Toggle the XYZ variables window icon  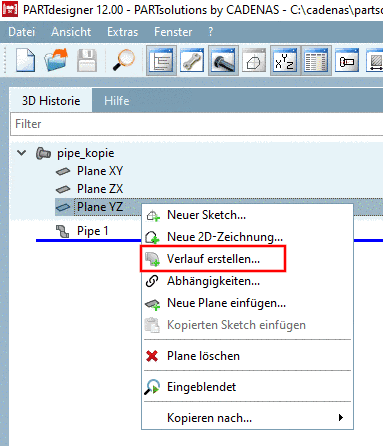[x=285, y=60]
